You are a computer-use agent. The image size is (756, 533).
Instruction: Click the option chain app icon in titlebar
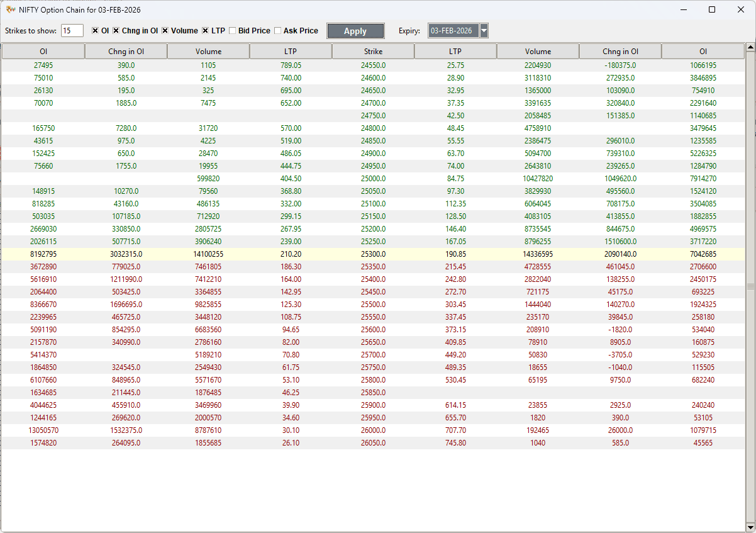point(11,10)
